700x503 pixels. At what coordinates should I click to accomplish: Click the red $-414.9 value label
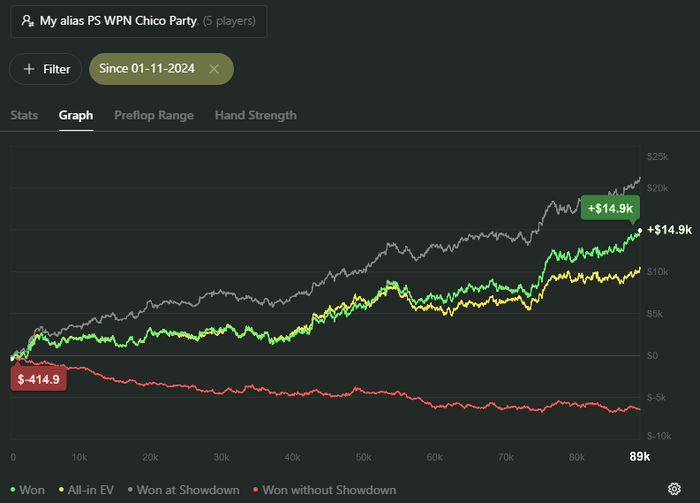(38, 379)
